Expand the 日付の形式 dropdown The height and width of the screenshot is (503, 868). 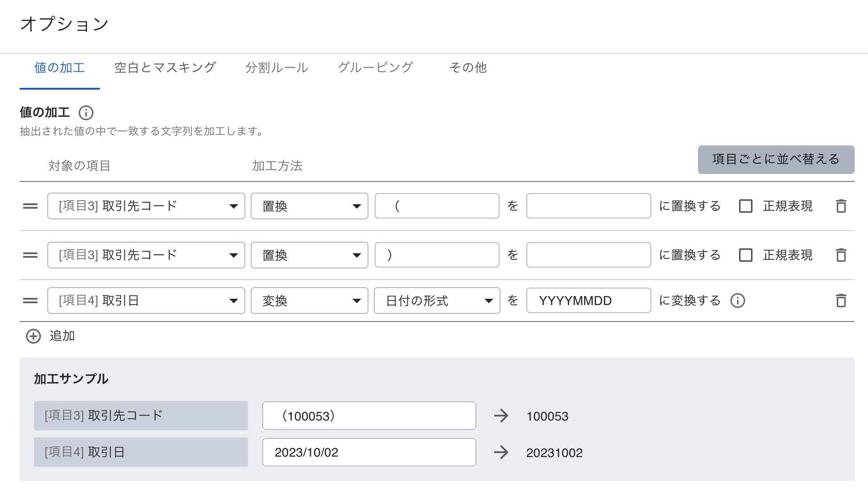click(437, 301)
